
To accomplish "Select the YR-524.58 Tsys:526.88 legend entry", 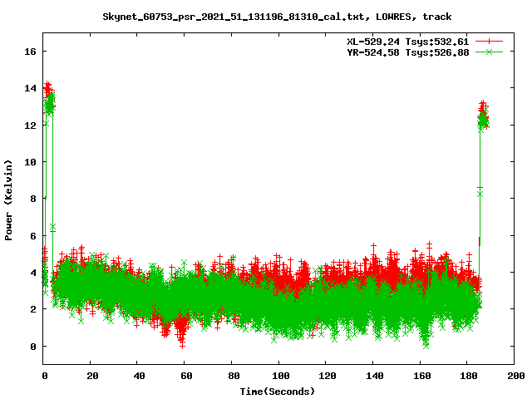I will (407, 52).
